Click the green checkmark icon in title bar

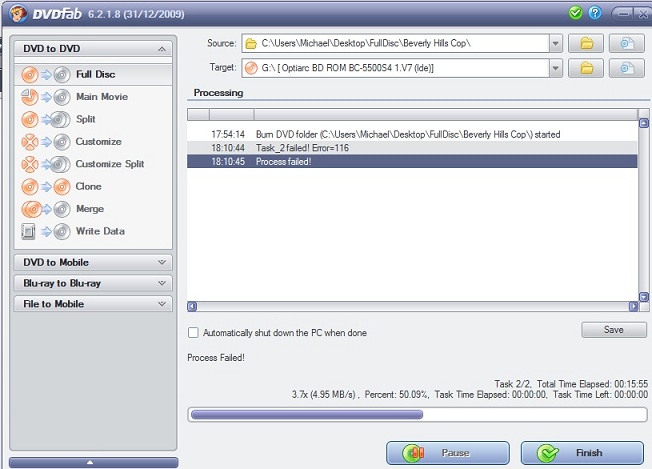575,13
